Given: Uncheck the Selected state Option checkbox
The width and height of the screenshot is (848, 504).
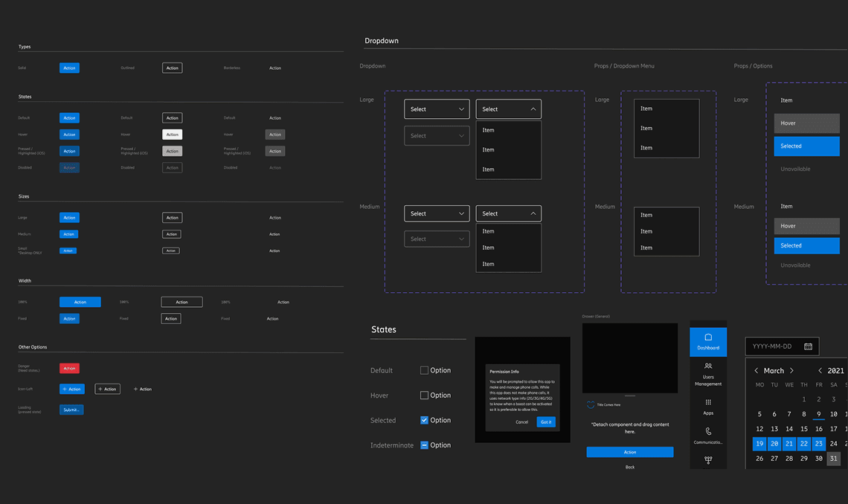Looking at the screenshot, I should (424, 420).
